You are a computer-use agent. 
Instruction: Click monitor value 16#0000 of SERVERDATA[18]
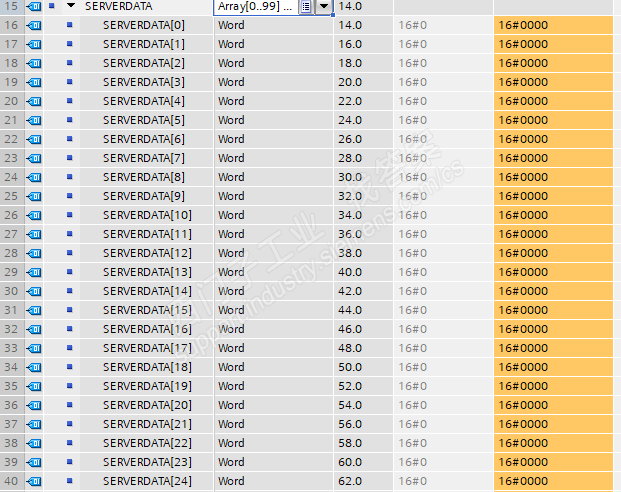tap(523, 368)
